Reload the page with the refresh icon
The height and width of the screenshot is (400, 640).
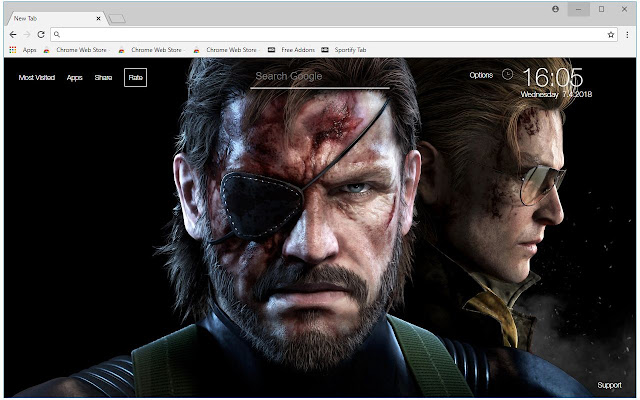tap(41, 35)
